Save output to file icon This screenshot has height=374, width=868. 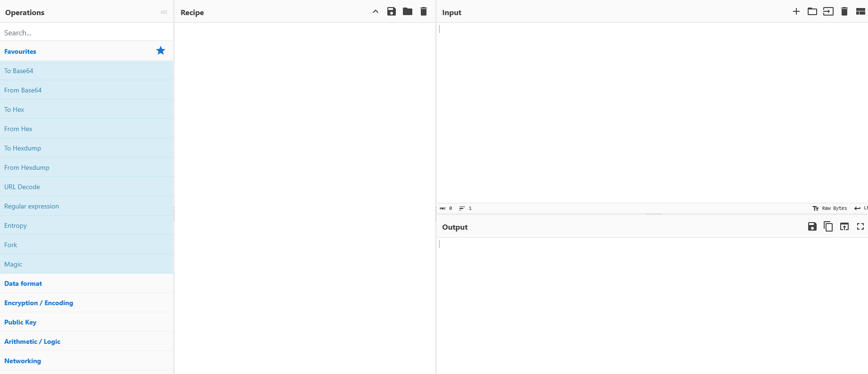812,227
